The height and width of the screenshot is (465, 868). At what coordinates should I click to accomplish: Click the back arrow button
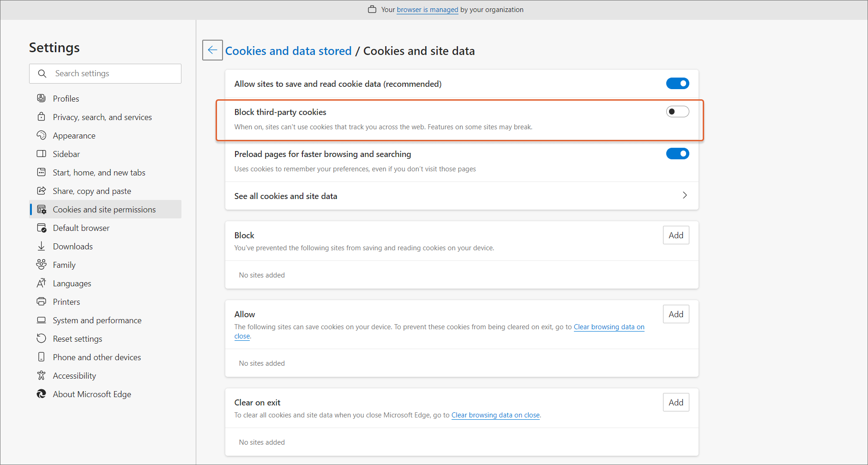[212, 50]
